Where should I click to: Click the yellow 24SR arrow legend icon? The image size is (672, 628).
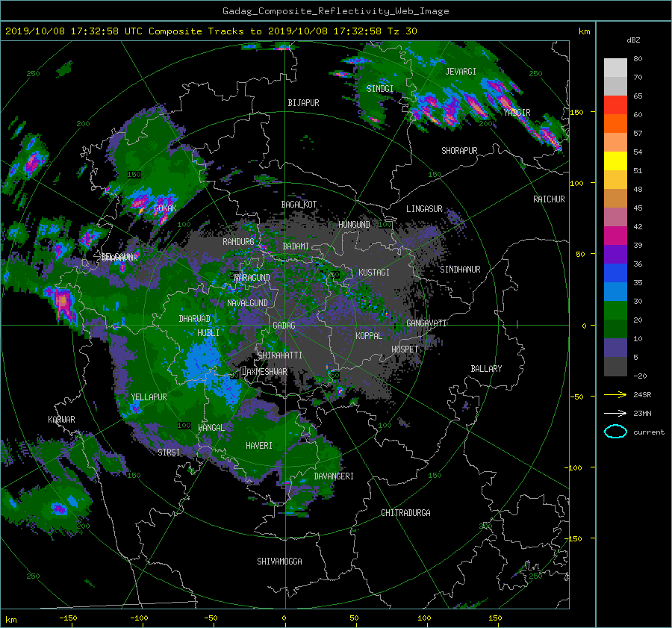pyautogui.click(x=615, y=394)
